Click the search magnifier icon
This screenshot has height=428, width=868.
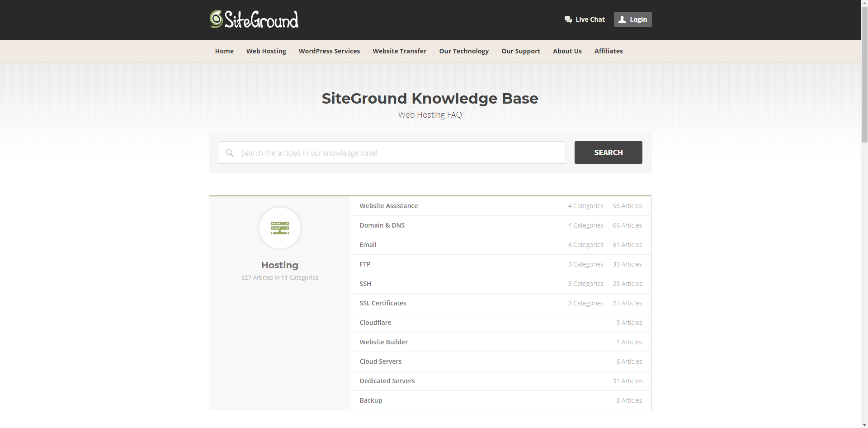coord(230,153)
